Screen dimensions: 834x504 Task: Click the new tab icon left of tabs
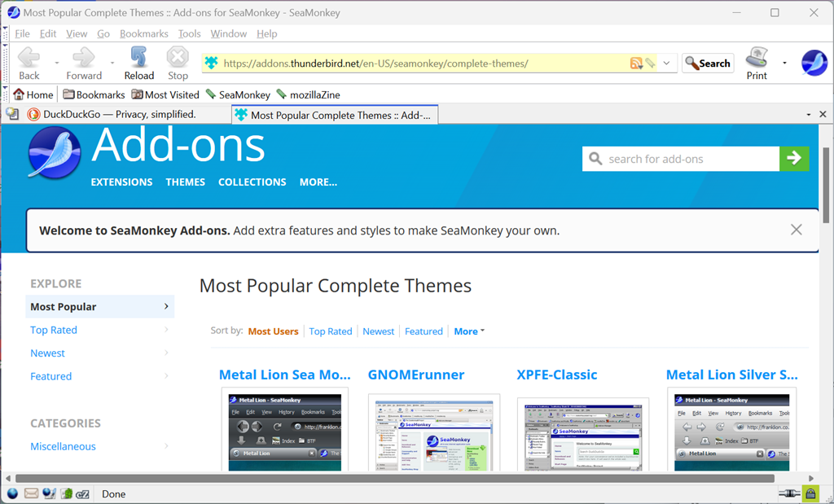(12, 114)
